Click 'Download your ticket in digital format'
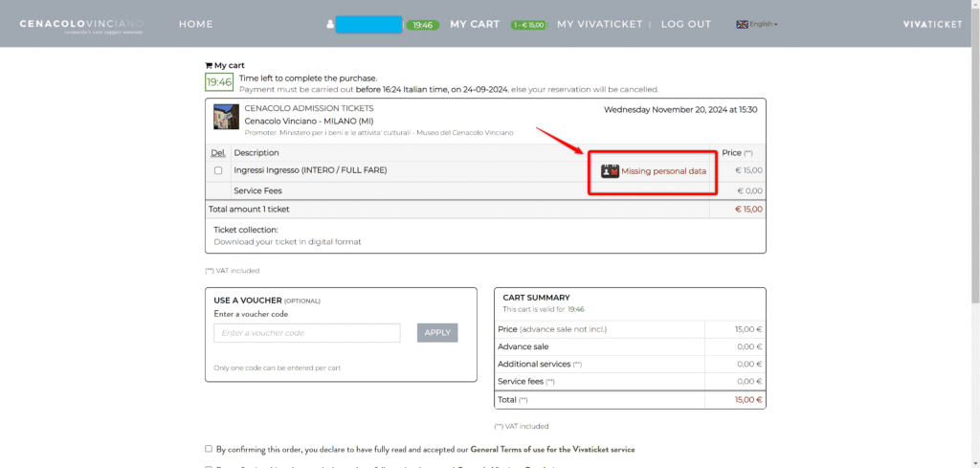Image resolution: width=980 pixels, height=468 pixels. [287, 241]
